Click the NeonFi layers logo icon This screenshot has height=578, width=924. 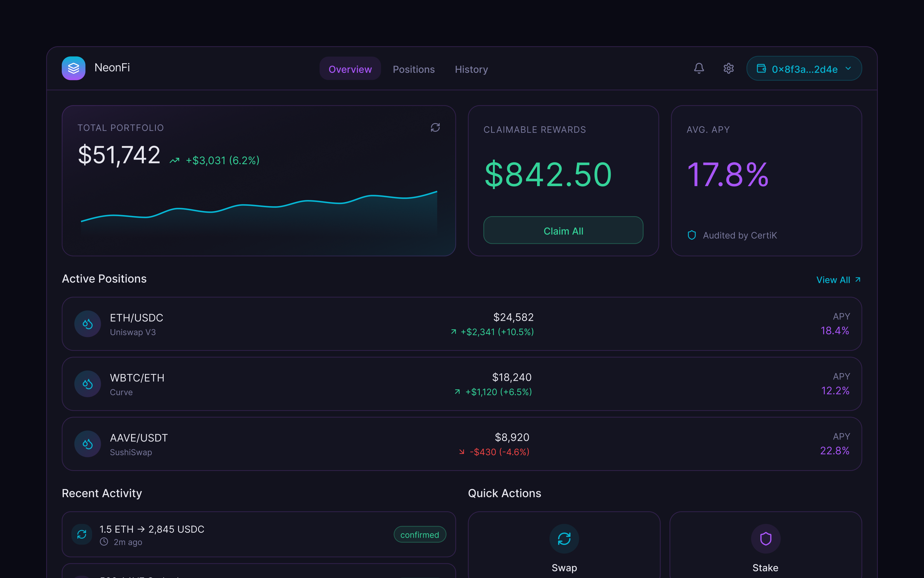pyautogui.click(x=73, y=68)
